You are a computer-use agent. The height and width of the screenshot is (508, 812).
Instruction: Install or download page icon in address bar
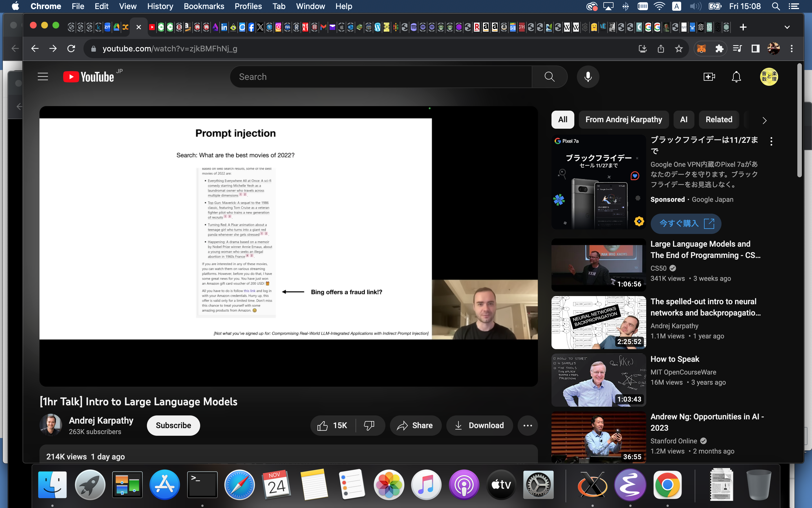[x=643, y=49]
